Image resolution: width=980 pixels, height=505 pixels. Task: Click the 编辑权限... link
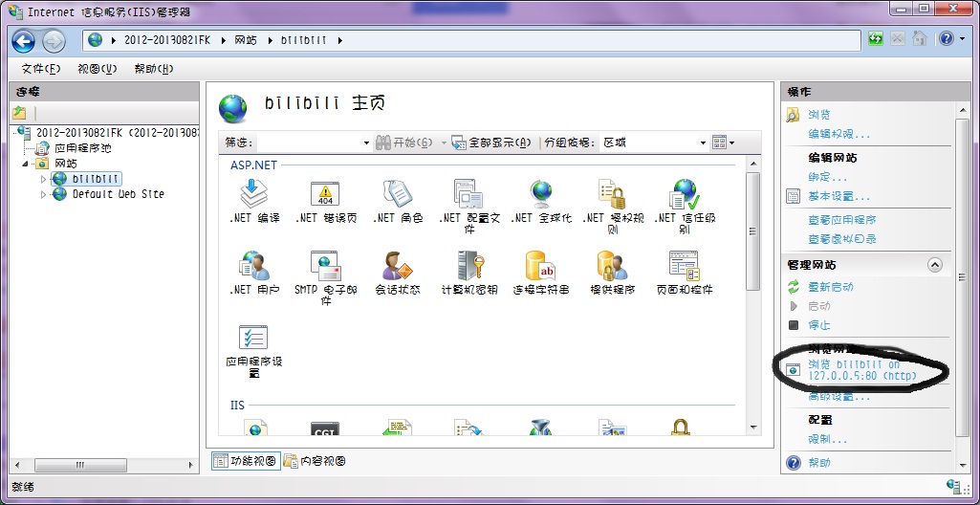coord(838,134)
